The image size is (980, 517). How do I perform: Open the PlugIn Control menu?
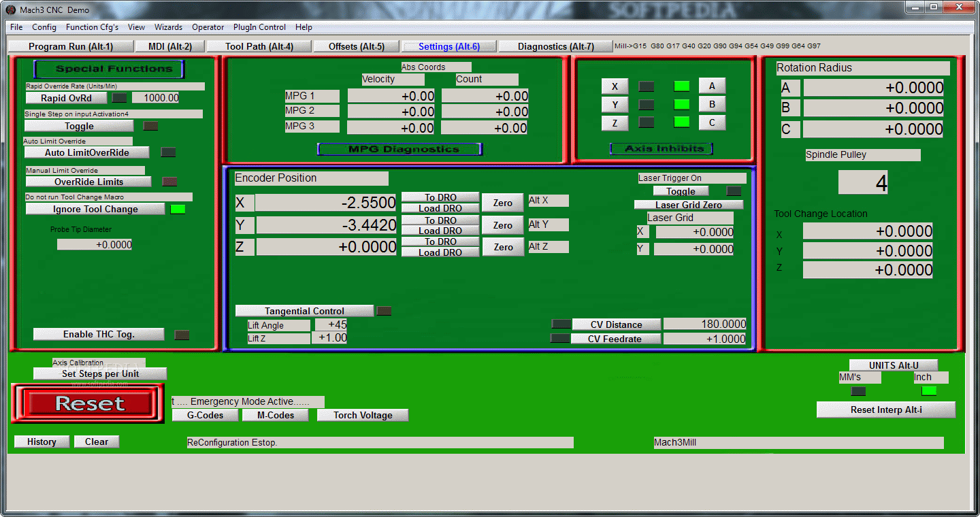[259, 27]
